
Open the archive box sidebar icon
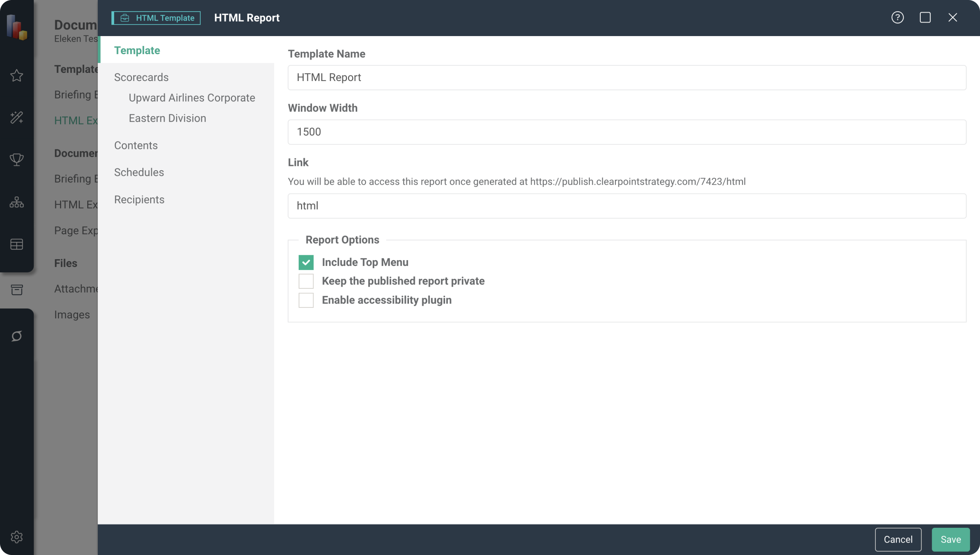[16, 290]
